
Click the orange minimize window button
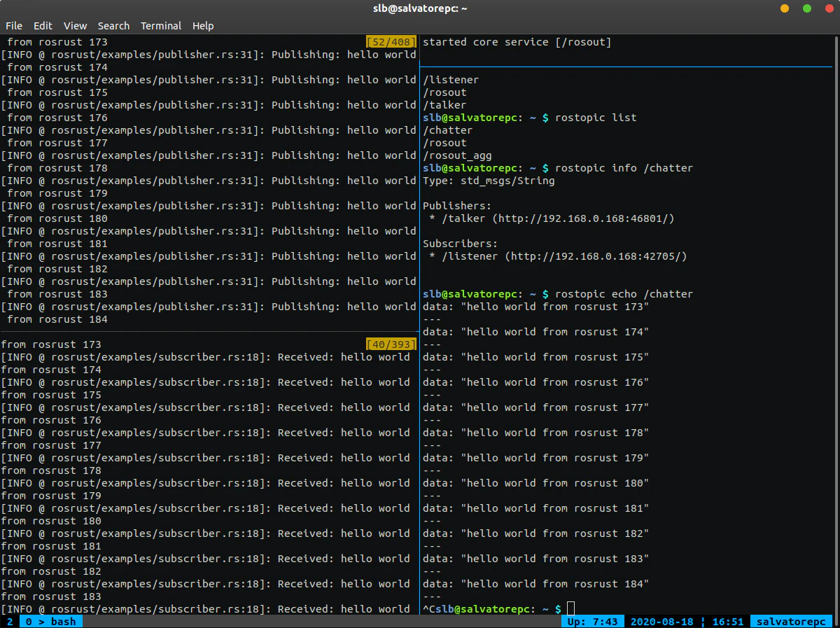(785, 8)
